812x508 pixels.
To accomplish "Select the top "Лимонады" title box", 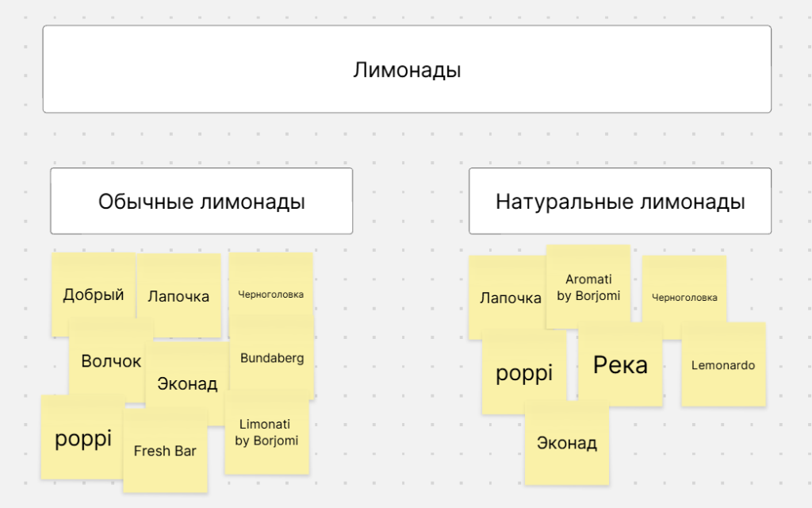I will [406, 70].
